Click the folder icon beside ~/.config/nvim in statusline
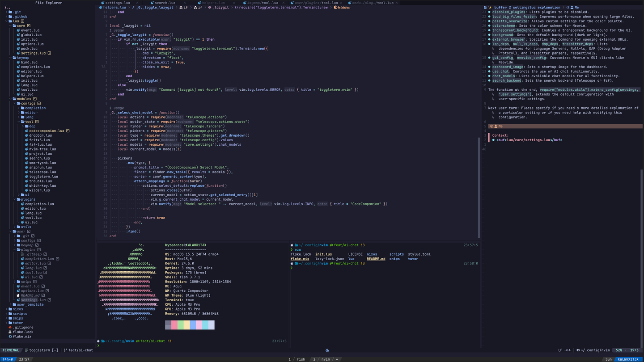Viewport: 644px width, 362px height. (578, 350)
